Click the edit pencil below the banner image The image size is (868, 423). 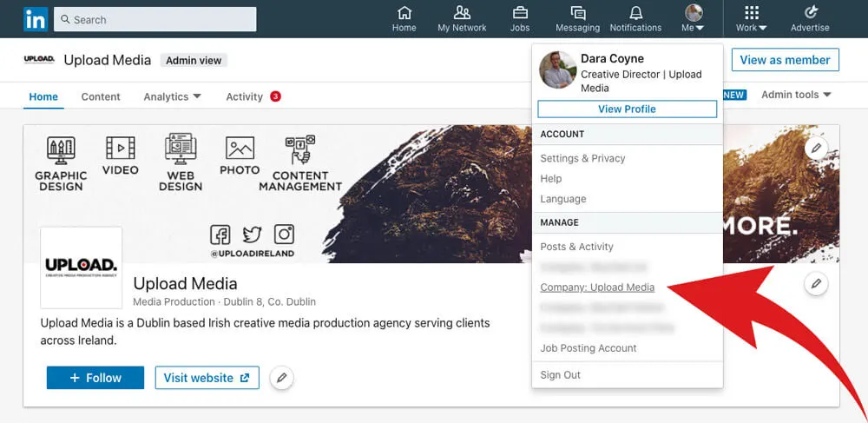point(816,283)
